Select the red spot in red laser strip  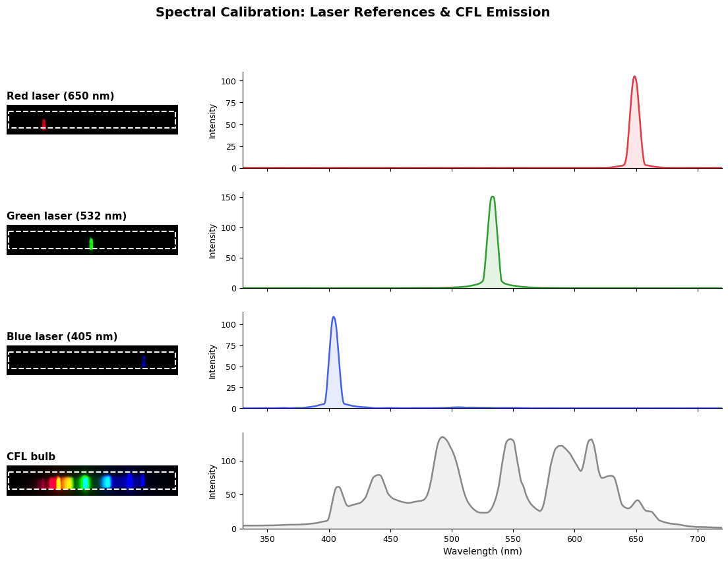coord(44,124)
